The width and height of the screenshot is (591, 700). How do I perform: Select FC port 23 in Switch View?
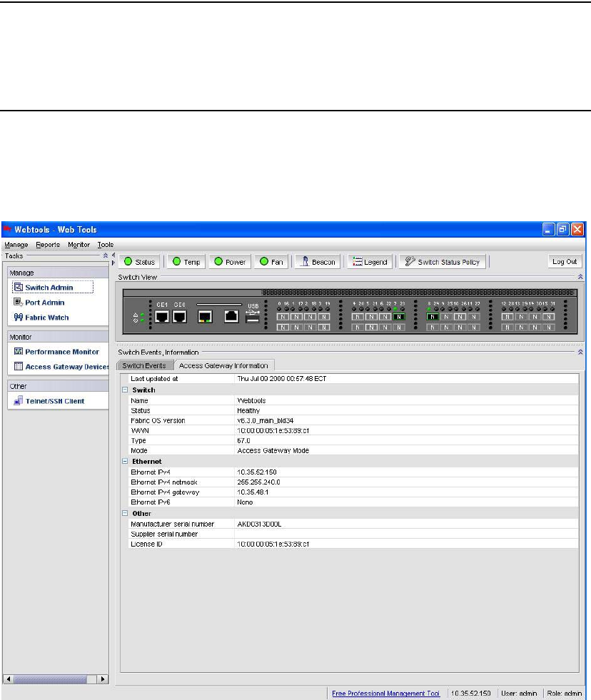pos(399,328)
